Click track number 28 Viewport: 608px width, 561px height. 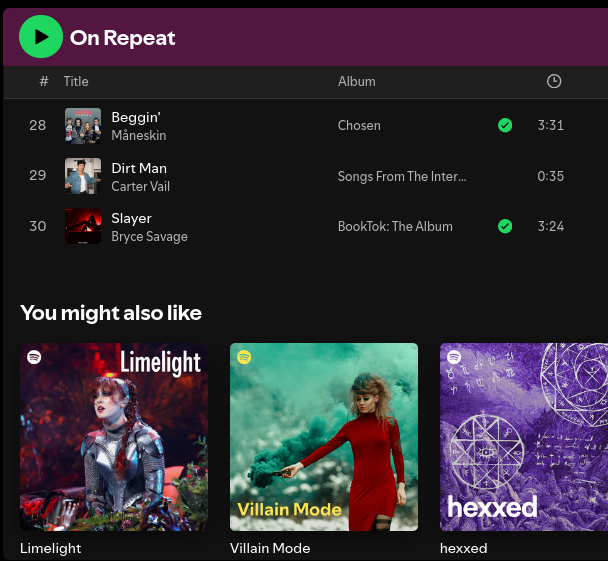click(x=38, y=125)
